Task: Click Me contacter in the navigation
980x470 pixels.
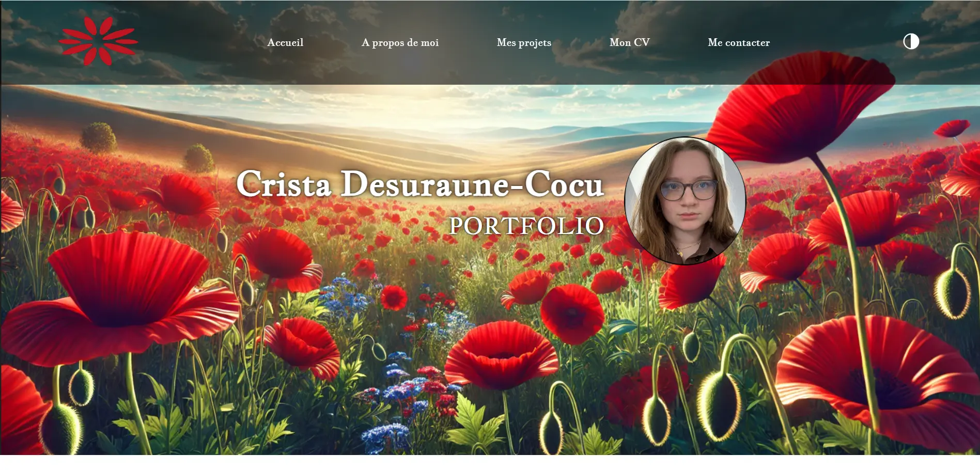Action: tap(739, 42)
